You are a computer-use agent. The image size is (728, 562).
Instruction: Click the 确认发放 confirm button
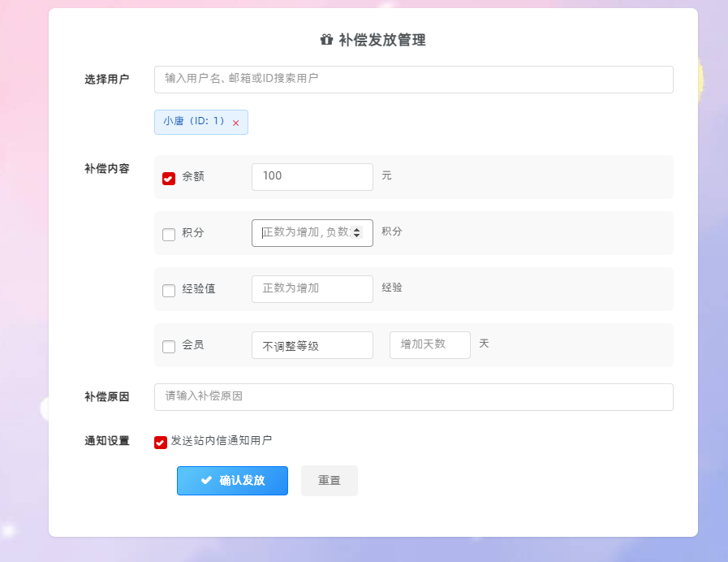(232, 480)
